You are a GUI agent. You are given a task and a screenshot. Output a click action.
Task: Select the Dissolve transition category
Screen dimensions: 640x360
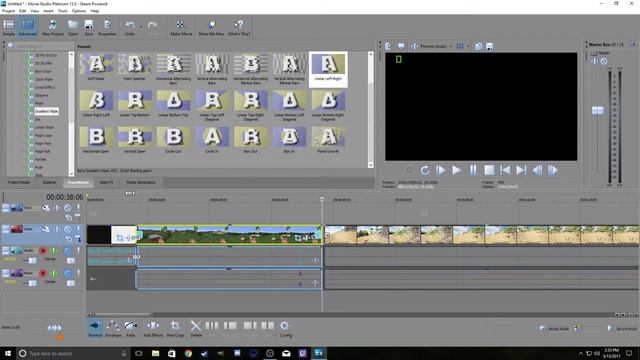point(42,95)
